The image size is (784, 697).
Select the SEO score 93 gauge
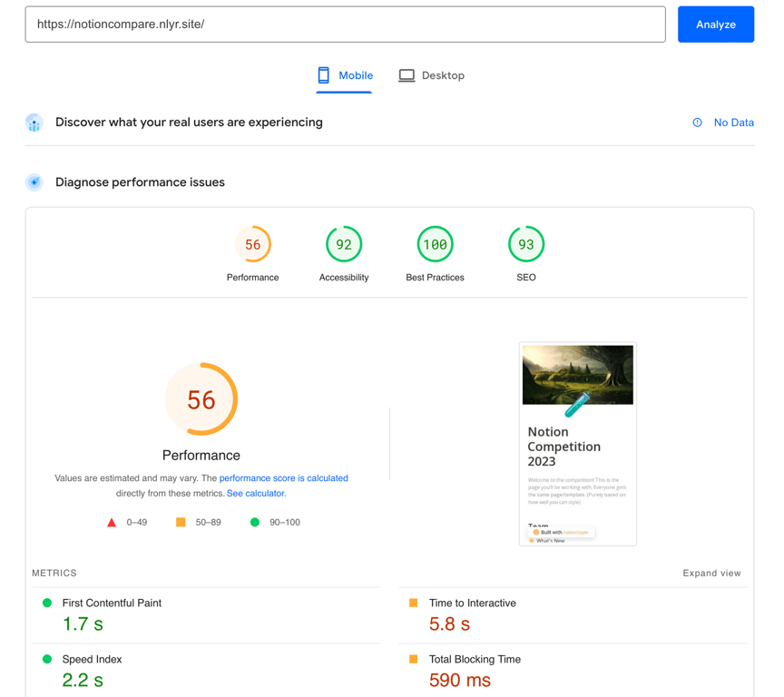click(526, 245)
